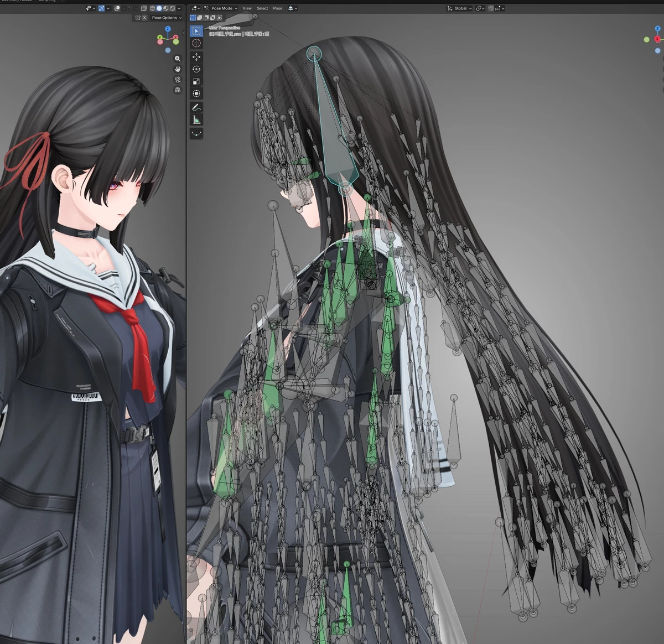
Task: Click the zoom magnifier in left viewport
Action: 178,59
